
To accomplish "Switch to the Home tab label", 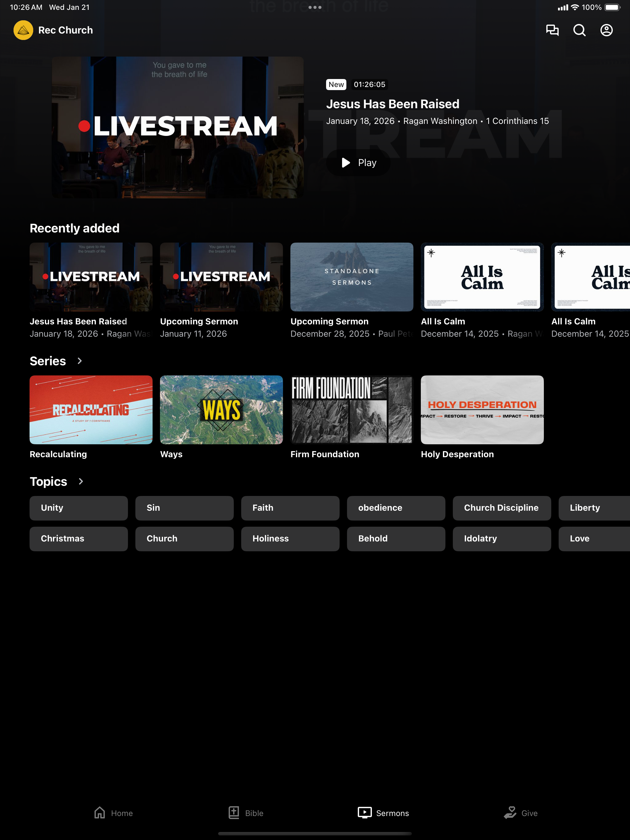I will click(122, 813).
